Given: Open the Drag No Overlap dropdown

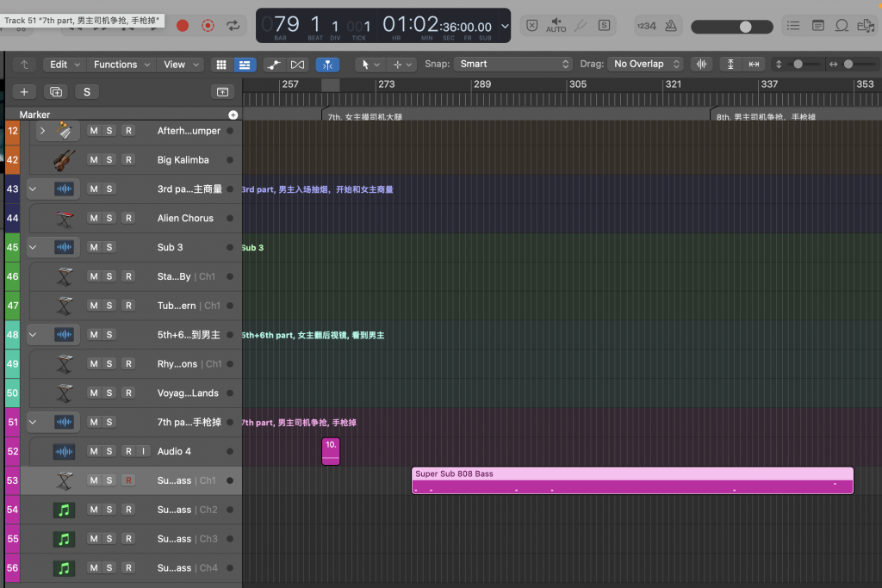Looking at the screenshot, I should click(645, 64).
